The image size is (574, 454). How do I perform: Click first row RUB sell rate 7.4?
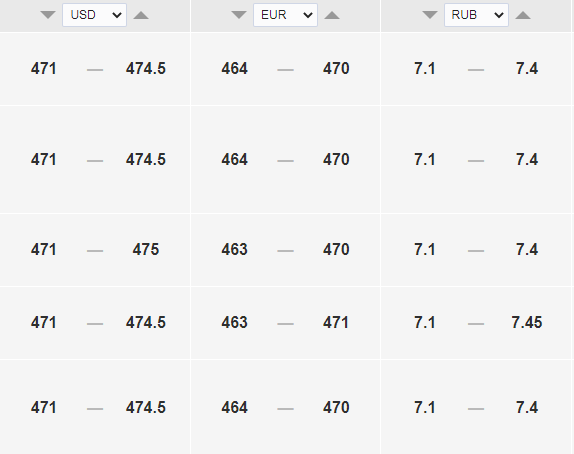tap(527, 68)
